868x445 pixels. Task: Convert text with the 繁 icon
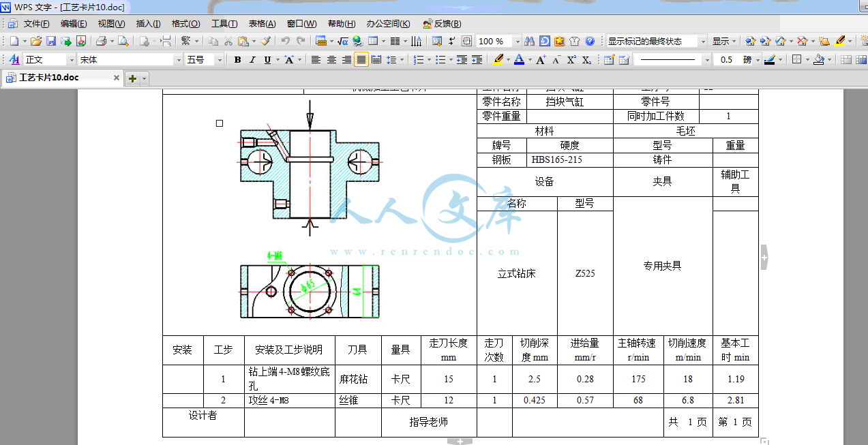(x=185, y=41)
